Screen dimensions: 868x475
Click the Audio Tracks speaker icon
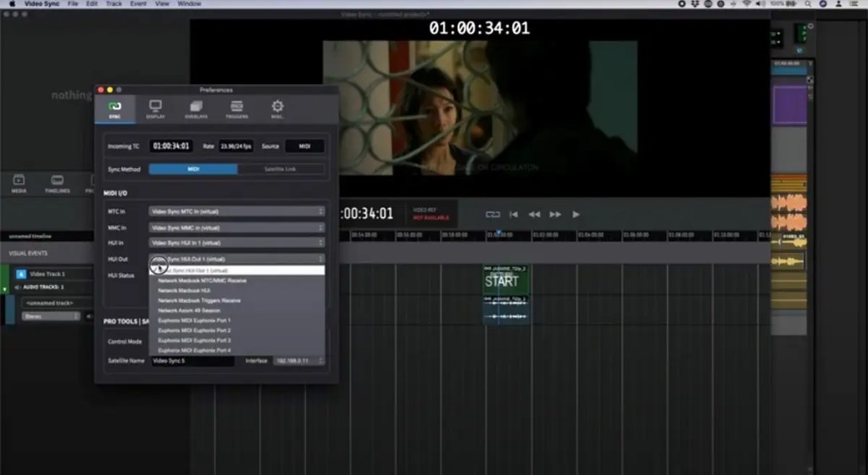(17, 288)
